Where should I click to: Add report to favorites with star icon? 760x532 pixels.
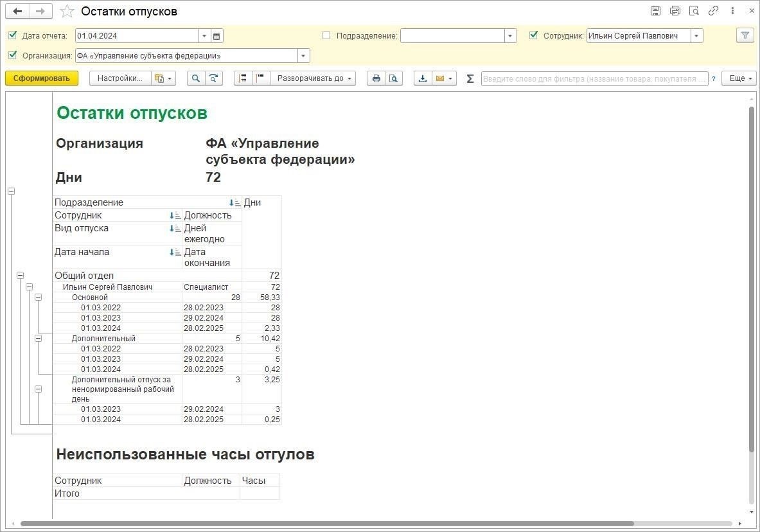point(67,12)
